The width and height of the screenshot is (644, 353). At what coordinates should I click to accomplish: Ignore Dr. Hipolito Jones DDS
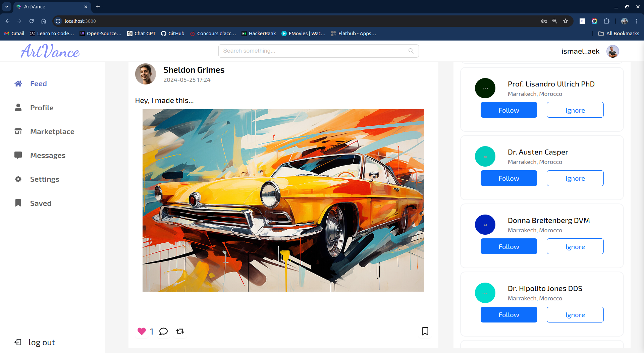(575, 314)
